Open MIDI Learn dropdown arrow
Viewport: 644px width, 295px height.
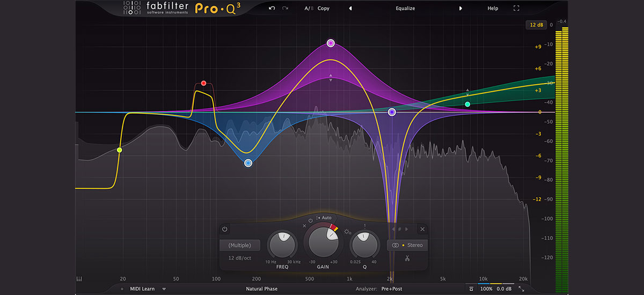pyautogui.click(x=164, y=289)
